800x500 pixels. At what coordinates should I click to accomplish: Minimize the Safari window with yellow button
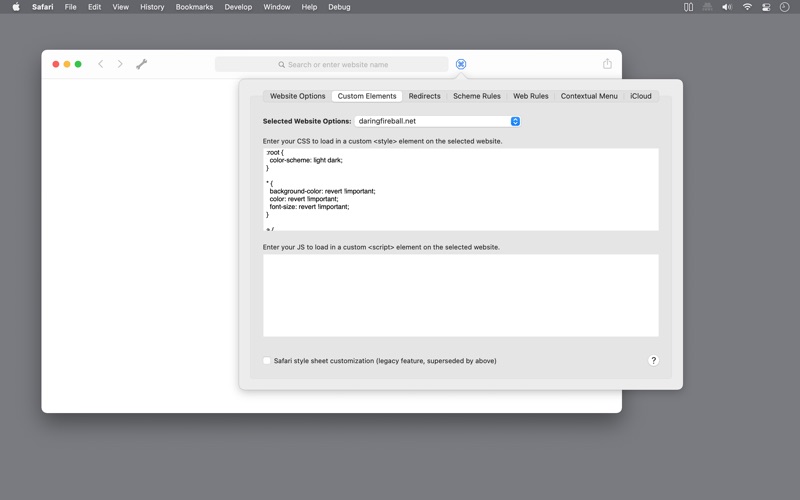click(x=67, y=64)
